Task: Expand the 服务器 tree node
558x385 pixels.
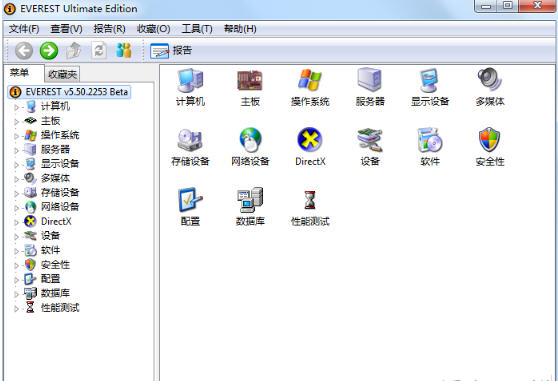Action: click(x=16, y=150)
